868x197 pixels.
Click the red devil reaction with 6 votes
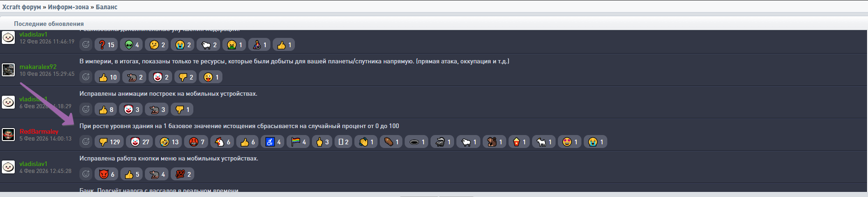(107, 174)
